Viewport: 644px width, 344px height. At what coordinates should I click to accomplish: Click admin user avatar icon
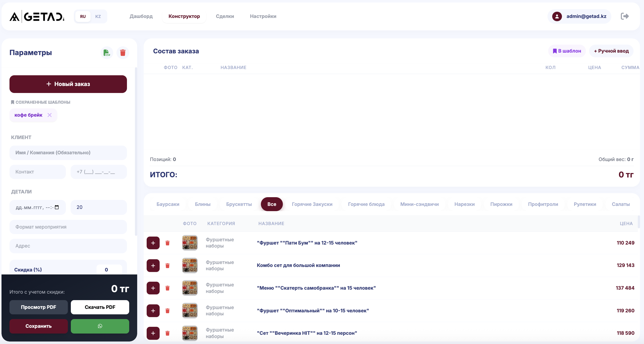557,16
